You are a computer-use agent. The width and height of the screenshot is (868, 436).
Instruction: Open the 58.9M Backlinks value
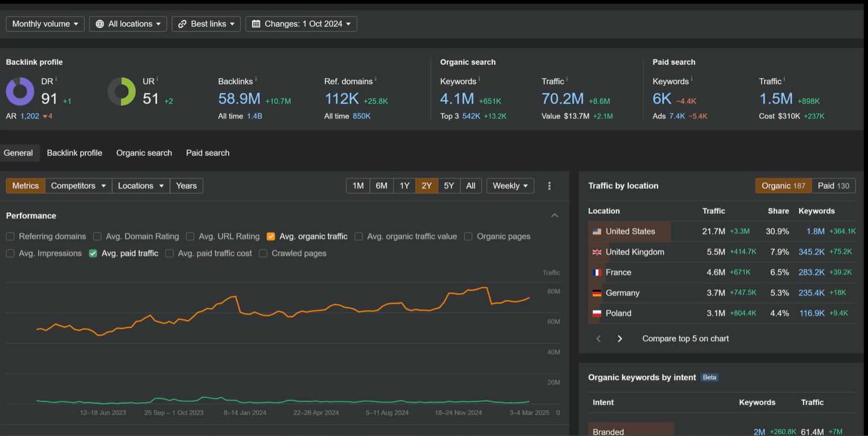click(x=239, y=99)
